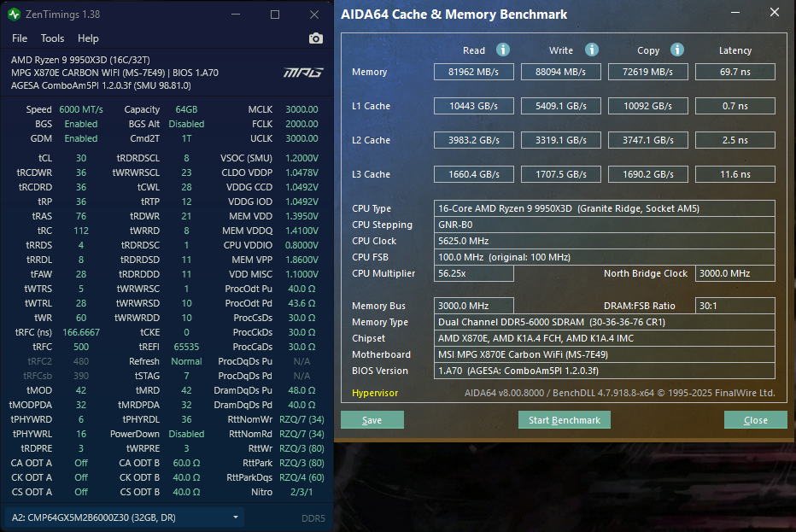Click the Speed value 6000 MT/s
Image resolution: width=796 pixels, height=532 pixels.
81,109
